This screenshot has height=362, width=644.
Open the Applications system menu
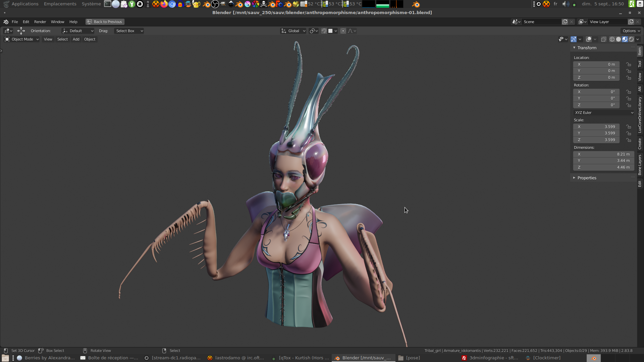pyautogui.click(x=25, y=4)
